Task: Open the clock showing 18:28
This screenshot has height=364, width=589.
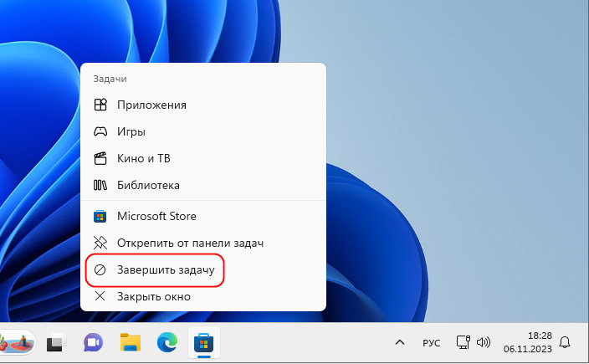Action: click(528, 342)
